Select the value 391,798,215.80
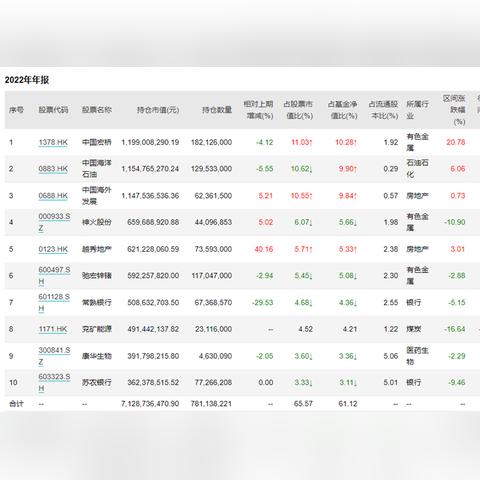The width and height of the screenshot is (480, 480). pos(153,356)
